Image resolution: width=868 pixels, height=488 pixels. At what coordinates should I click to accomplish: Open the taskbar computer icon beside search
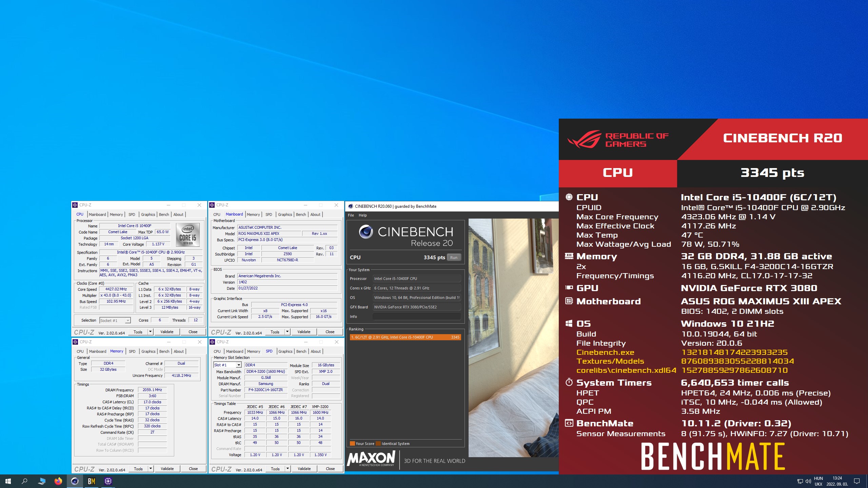(42, 481)
